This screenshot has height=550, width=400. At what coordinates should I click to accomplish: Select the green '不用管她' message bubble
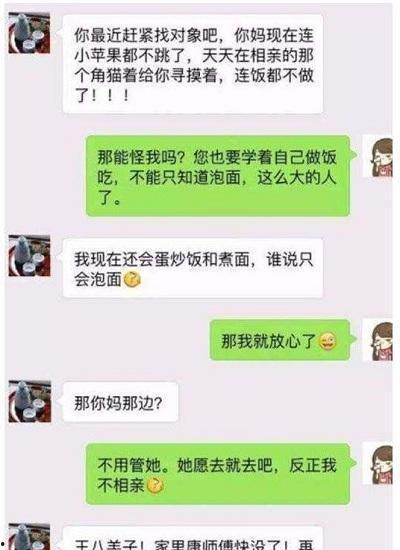218,474
